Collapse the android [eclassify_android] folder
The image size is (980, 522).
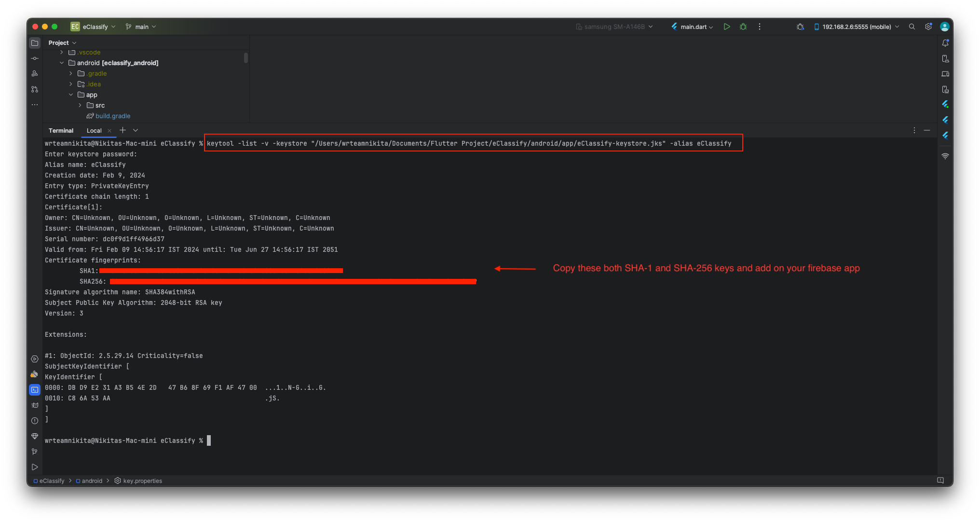[62, 63]
